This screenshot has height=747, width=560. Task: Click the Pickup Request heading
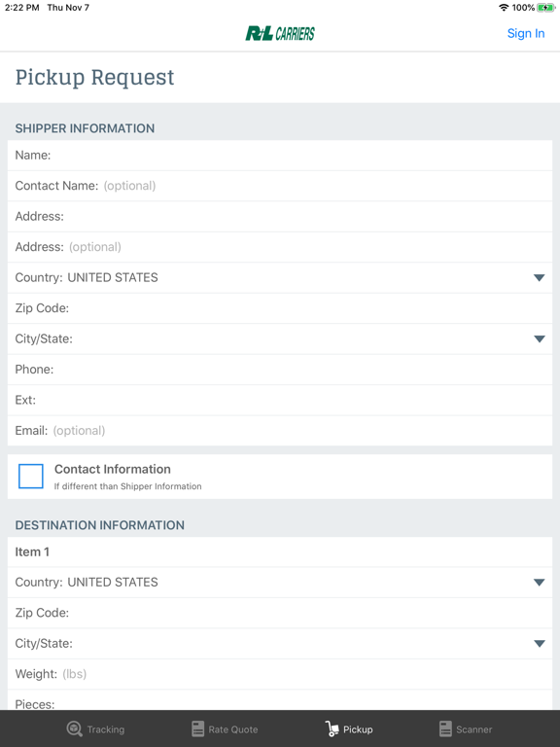click(x=94, y=77)
